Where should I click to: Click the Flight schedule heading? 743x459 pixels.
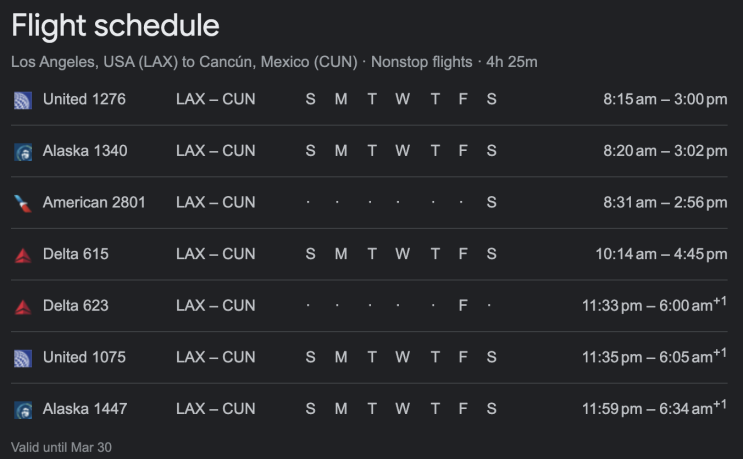(115, 26)
